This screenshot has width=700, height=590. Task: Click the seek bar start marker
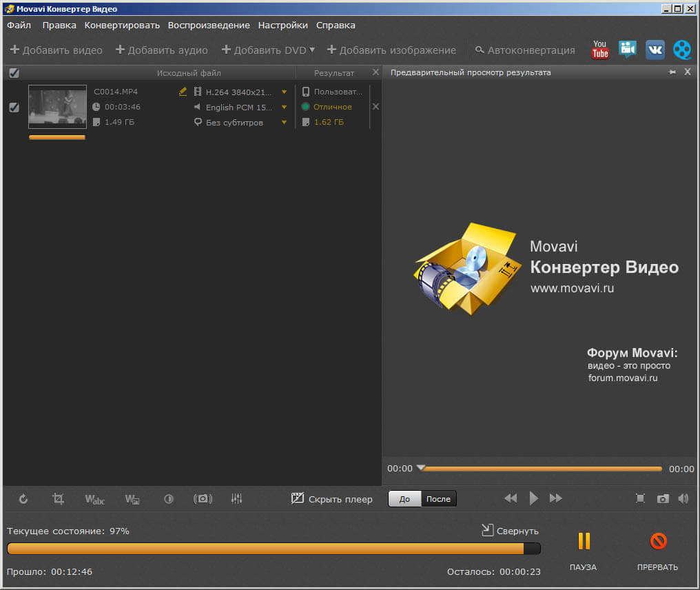tap(421, 467)
